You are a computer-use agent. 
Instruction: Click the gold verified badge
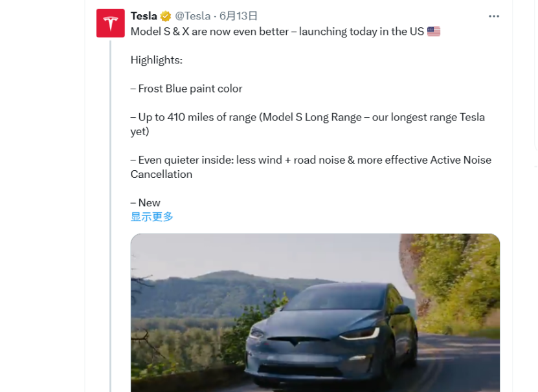click(166, 16)
